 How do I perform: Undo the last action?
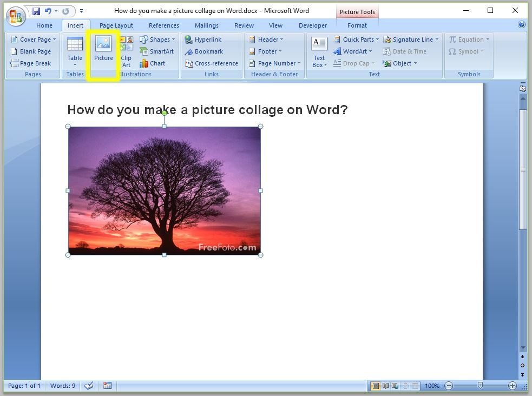(x=48, y=11)
